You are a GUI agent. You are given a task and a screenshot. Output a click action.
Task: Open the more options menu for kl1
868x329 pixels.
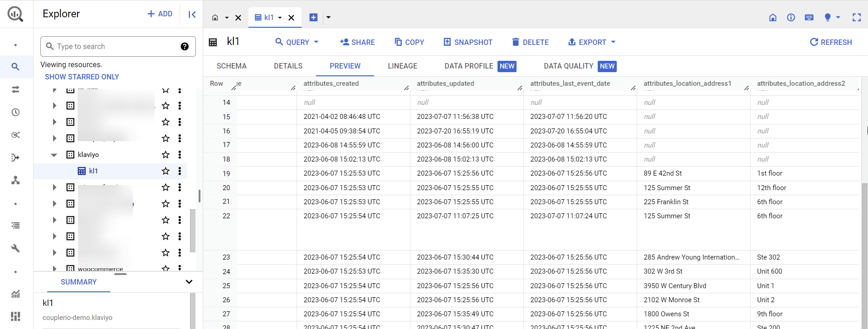click(x=180, y=171)
